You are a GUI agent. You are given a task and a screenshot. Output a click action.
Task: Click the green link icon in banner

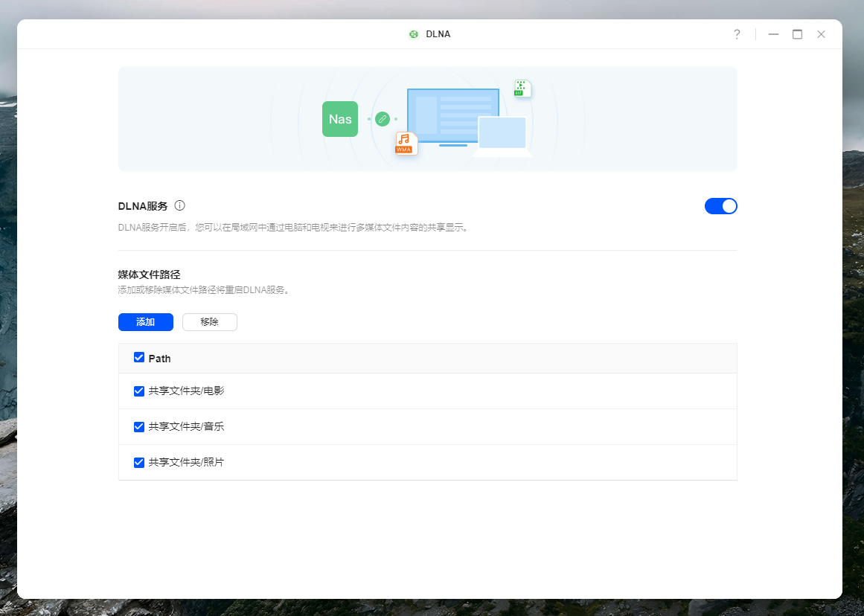click(383, 119)
